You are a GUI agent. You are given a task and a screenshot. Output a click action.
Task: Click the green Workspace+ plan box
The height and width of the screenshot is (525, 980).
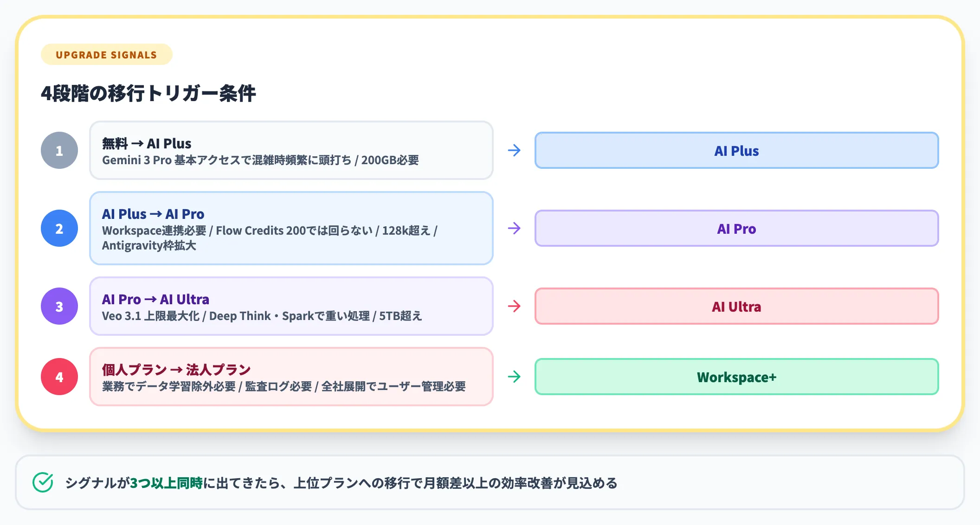pyautogui.click(x=736, y=377)
